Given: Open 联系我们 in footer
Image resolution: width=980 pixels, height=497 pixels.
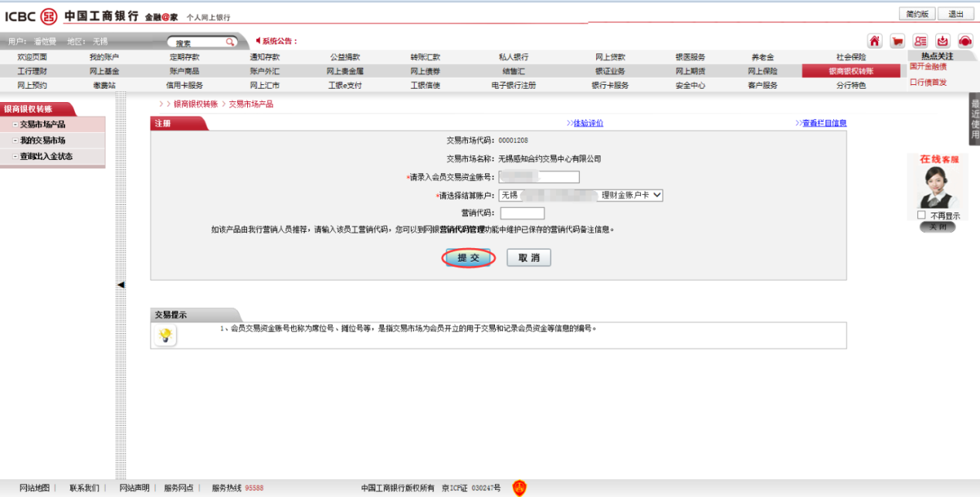Looking at the screenshot, I should pos(84,488).
